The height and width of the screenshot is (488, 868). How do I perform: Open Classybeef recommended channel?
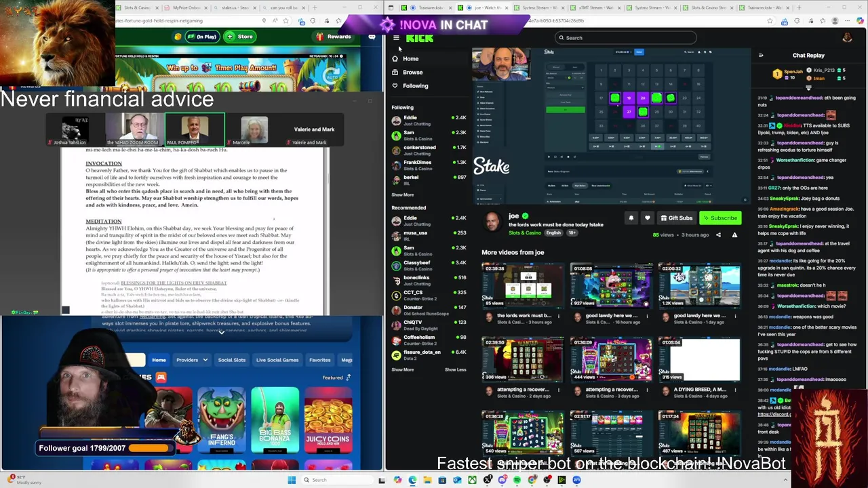(429, 266)
